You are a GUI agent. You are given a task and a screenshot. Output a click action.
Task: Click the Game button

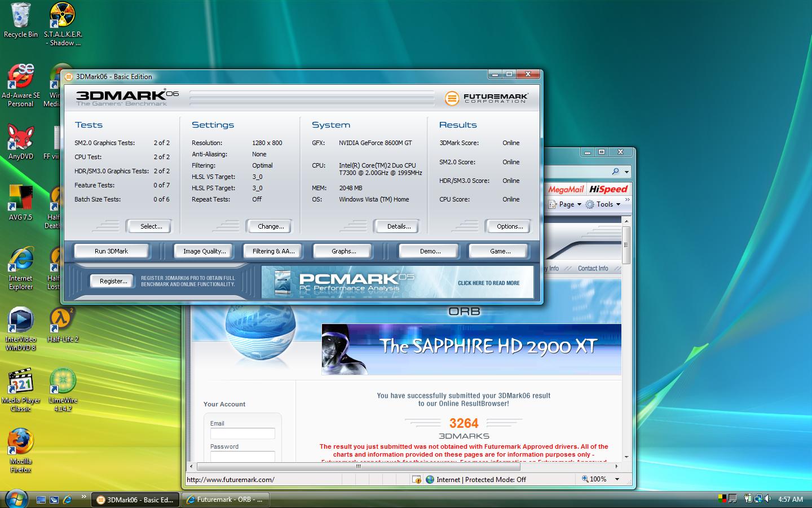click(x=499, y=251)
